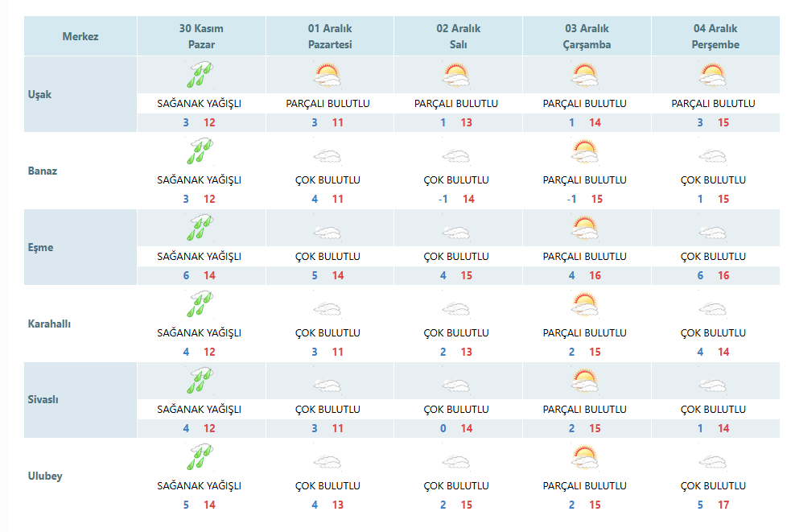Select the 30 Kasım Pazar column header
791x532 pixels.
click(x=201, y=36)
